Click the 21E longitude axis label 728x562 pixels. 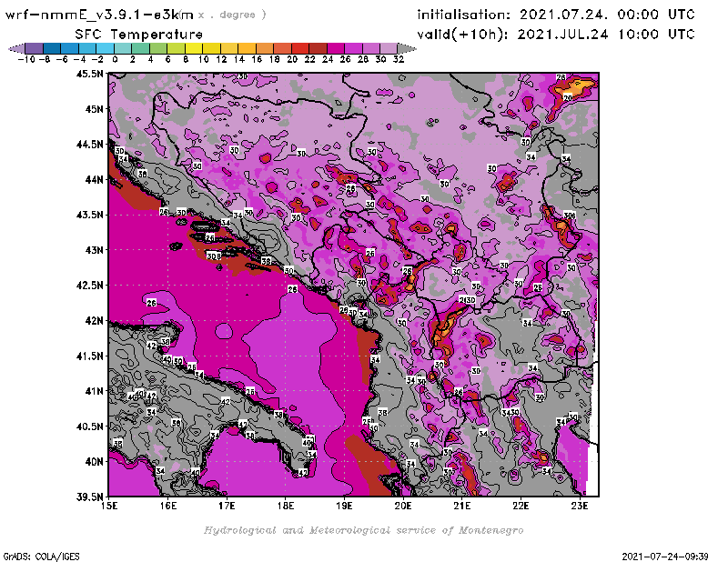(x=462, y=506)
